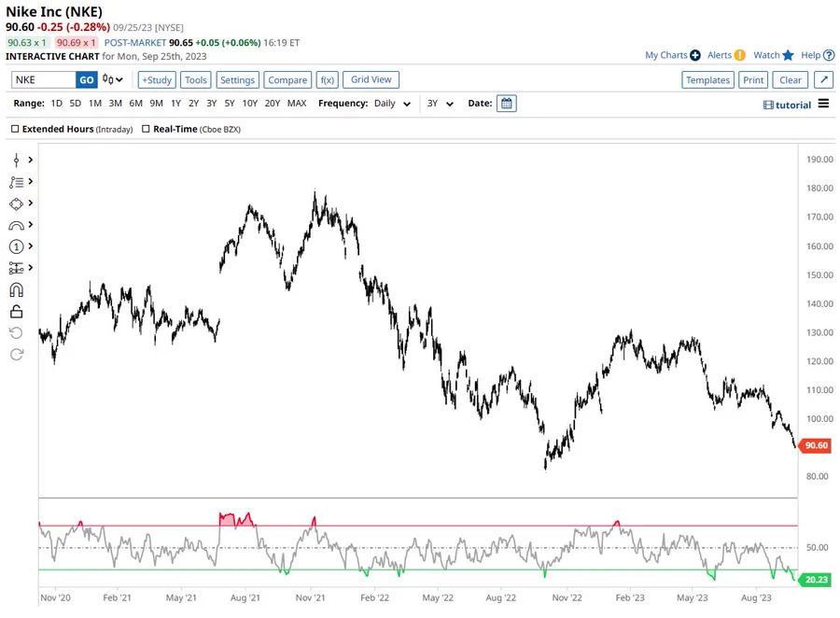Set range to MAX
The width and height of the screenshot is (840, 618).
click(x=297, y=104)
